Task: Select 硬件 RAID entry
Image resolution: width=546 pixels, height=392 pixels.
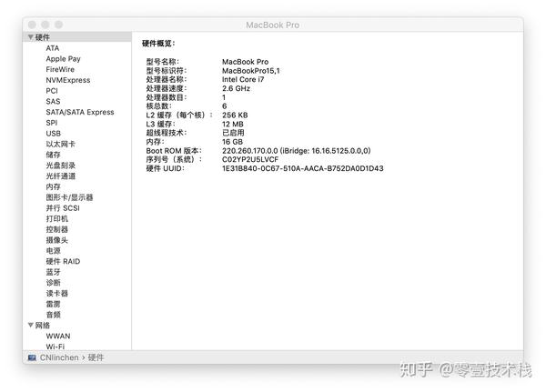Action: pos(63,261)
